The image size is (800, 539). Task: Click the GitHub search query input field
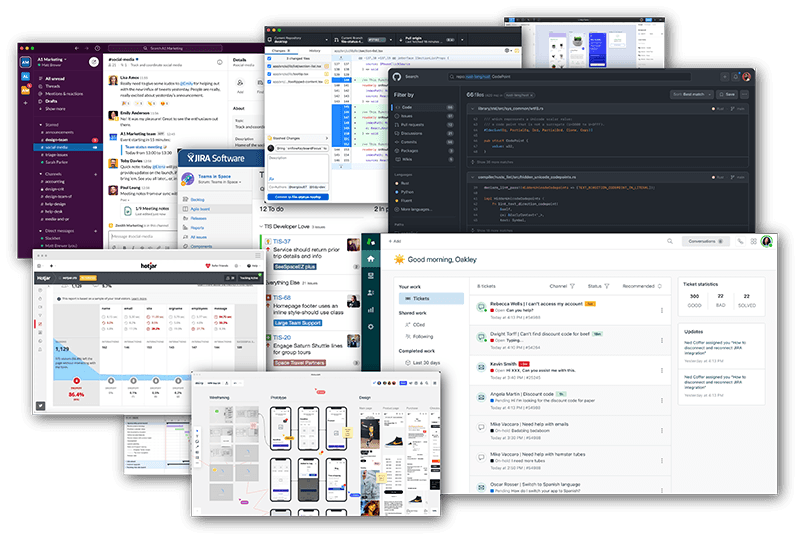point(569,77)
